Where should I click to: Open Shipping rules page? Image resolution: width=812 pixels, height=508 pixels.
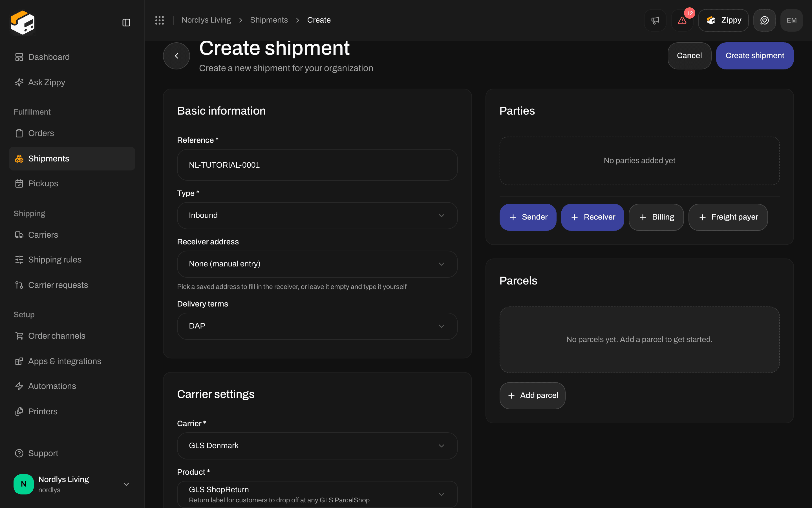point(72,260)
